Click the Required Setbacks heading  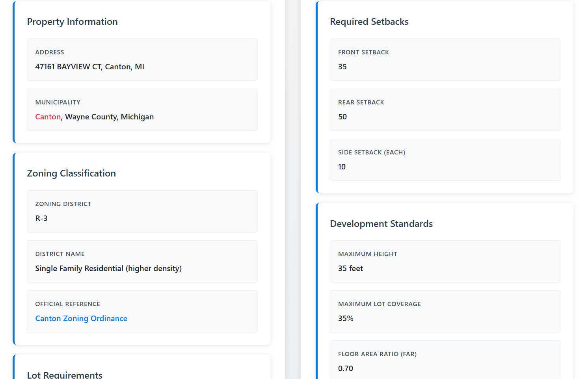[x=369, y=22]
